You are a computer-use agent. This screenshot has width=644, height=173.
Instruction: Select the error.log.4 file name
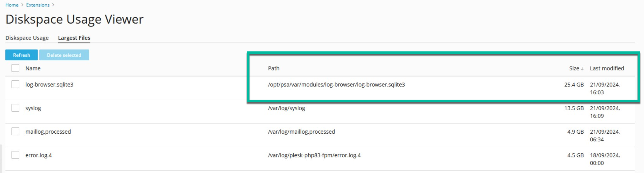(39, 155)
